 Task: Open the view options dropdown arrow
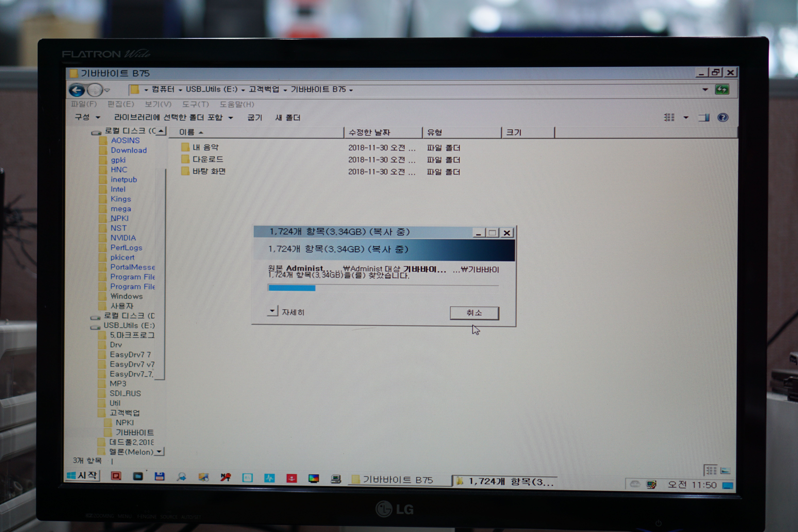point(686,118)
